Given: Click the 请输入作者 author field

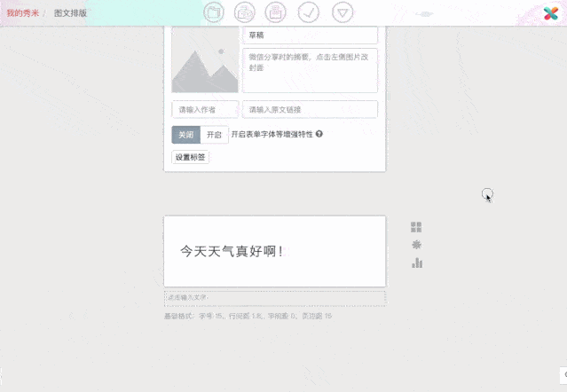Looking at the screenshot, I should (x=205, y=109).
